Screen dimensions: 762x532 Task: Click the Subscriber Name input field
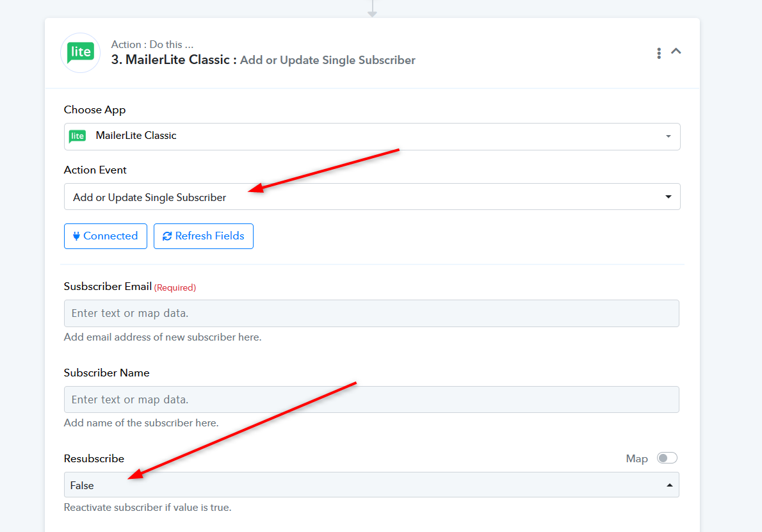371,399
